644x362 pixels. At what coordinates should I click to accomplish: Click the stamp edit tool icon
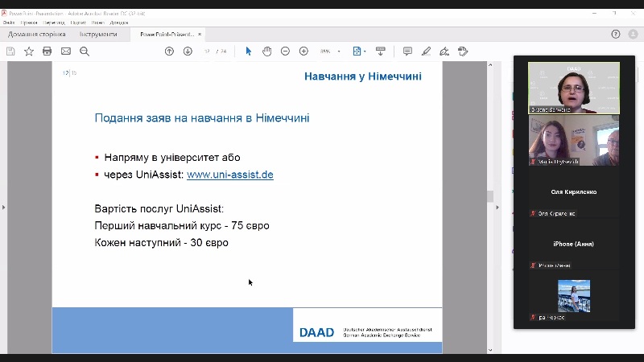(x=463, y=51)
